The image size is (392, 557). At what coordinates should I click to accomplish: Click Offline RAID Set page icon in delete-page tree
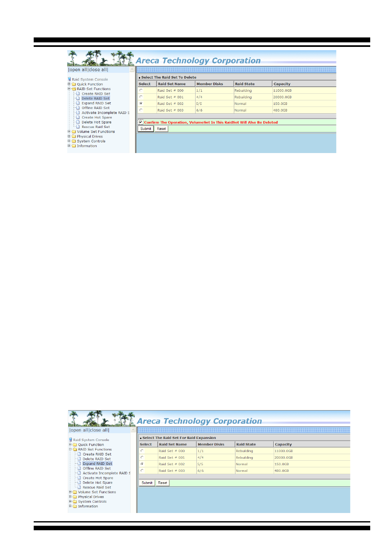click(78, 108)
